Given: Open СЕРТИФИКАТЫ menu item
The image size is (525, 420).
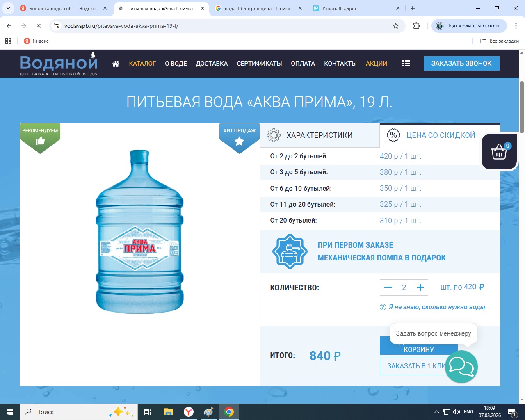Looking at the screenshot, I should tap(259, 64).
